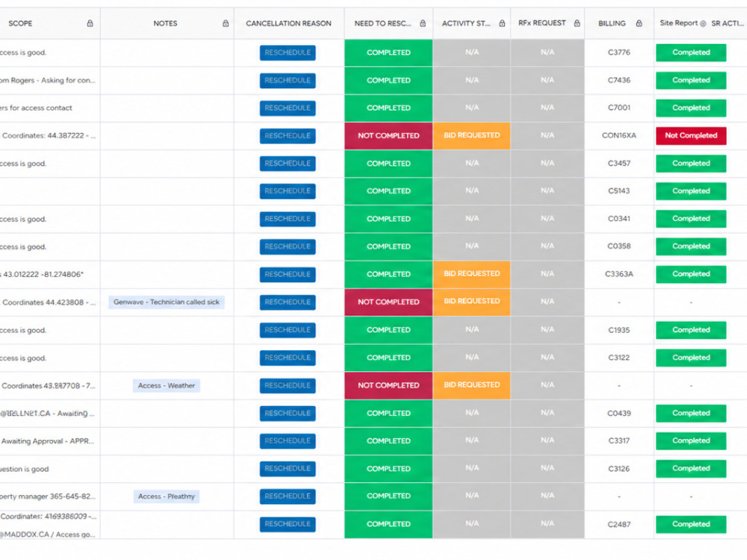Viewport: 747px width, 560px height.
Task: Click empty notes cell in C3776 row
Action: point(167,53)
